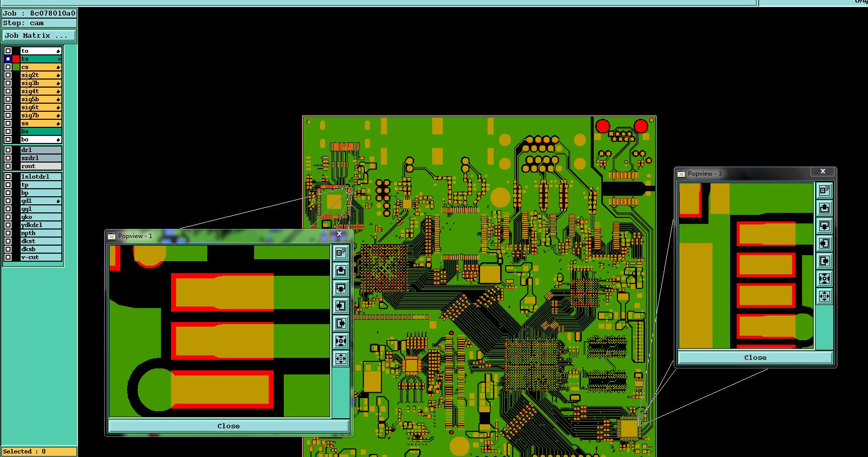Click the Selected : 0 status field
Image resolution: width=868 pixels, height=457 pixels.
point(39,451)
